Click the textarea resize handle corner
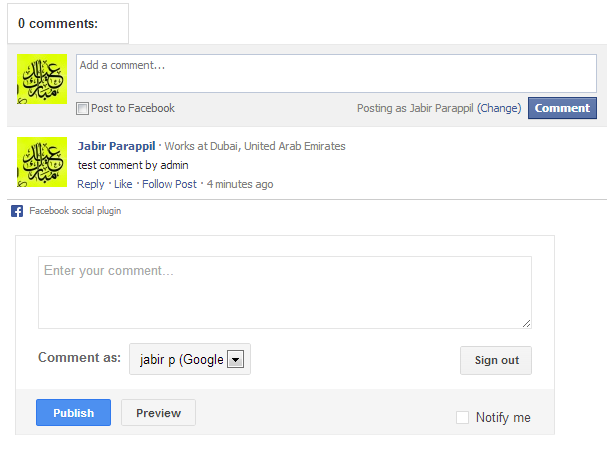Image resolution: width=611 pixels, height=461 pixels. pyautogui.click(x=526, y=323)
